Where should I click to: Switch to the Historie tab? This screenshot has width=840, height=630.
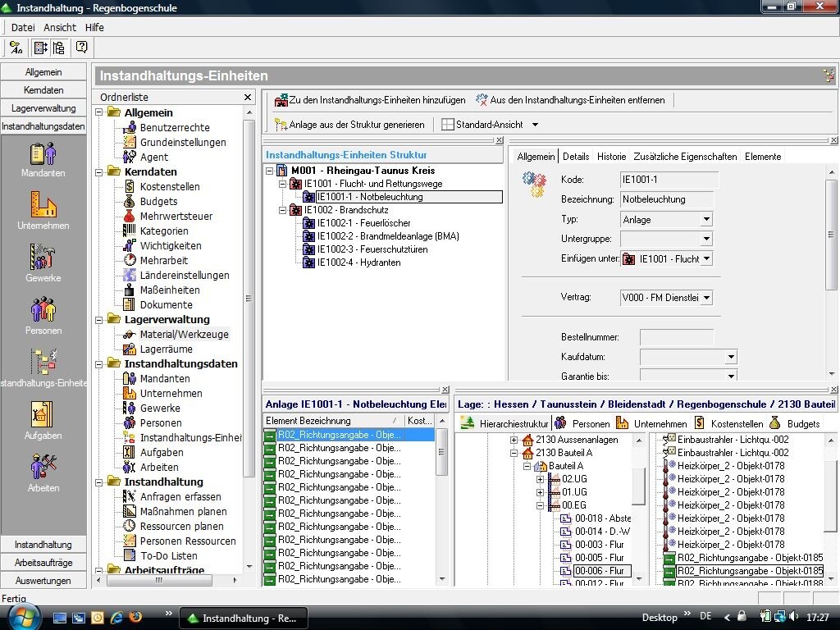click(x=611, y=157)
